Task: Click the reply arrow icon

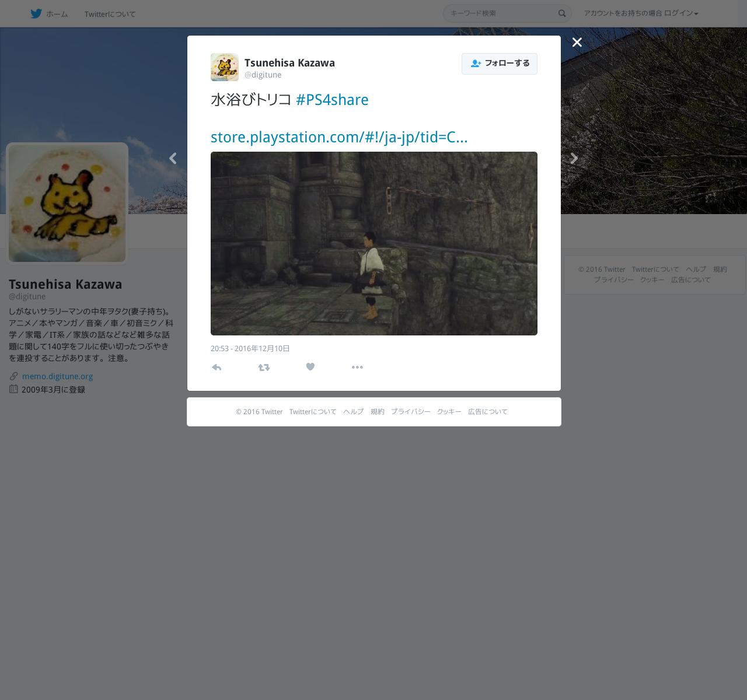Action: click(217, 367)
